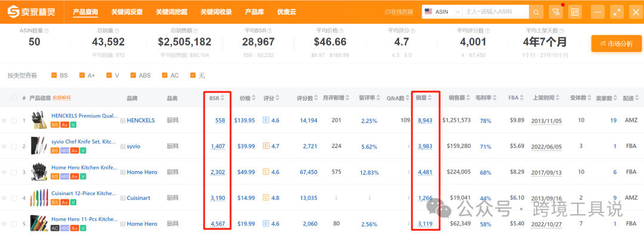This screenshot has width=644, height=235.
Task: Open Cuisinart 12-Piece Kitche... product link
Action: [84, 193]
